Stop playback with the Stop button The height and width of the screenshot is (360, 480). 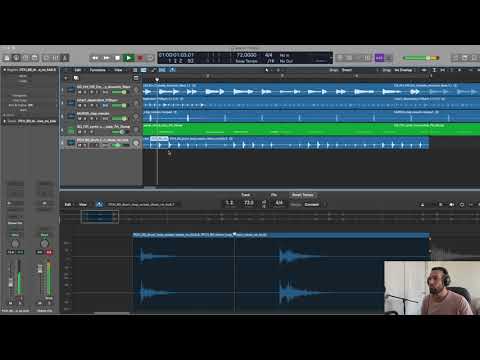click(x=117, y=58)
